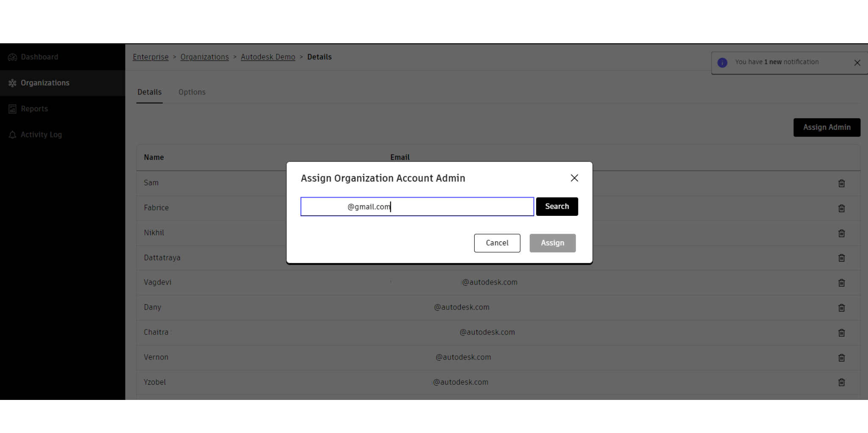Image resolution: width=868 pixels, height=433 pixels.
Task: Switch to the Options tab
Action: [192, 92]
